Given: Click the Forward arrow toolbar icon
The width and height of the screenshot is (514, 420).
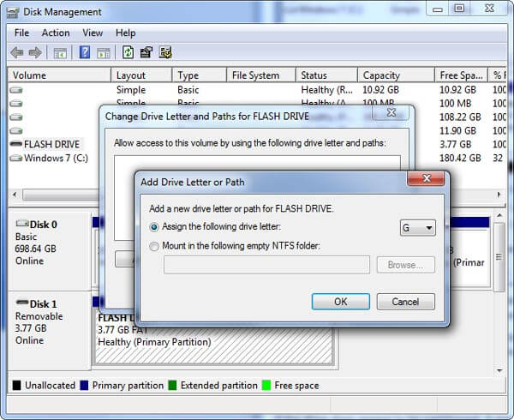Looking at the screenshot, I should [35, 52].
